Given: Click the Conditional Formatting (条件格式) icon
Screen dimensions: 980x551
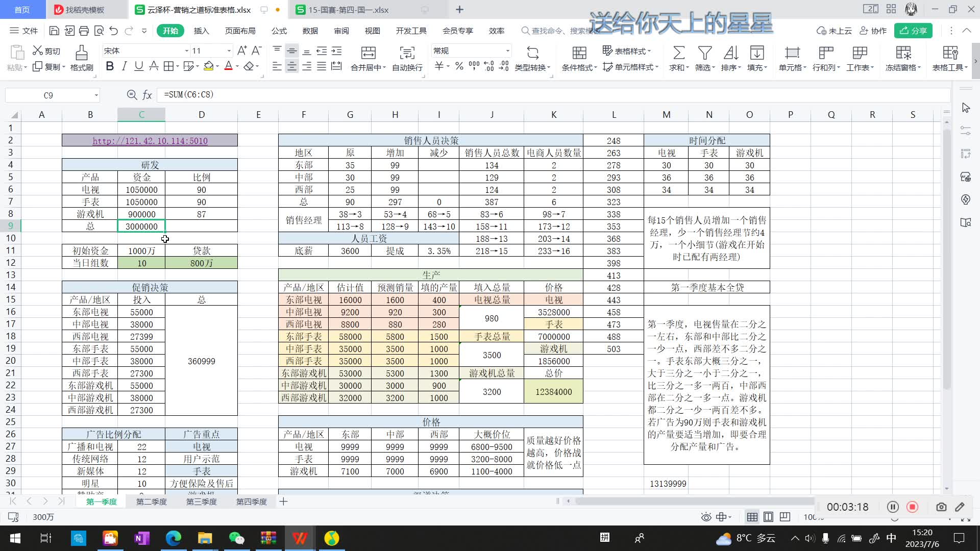Looking at the screenshot, I should (x=579, y=53).
